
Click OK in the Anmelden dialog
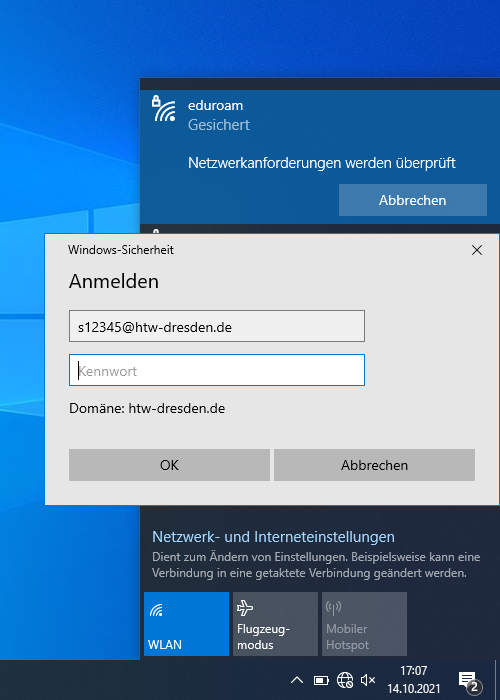169,465
